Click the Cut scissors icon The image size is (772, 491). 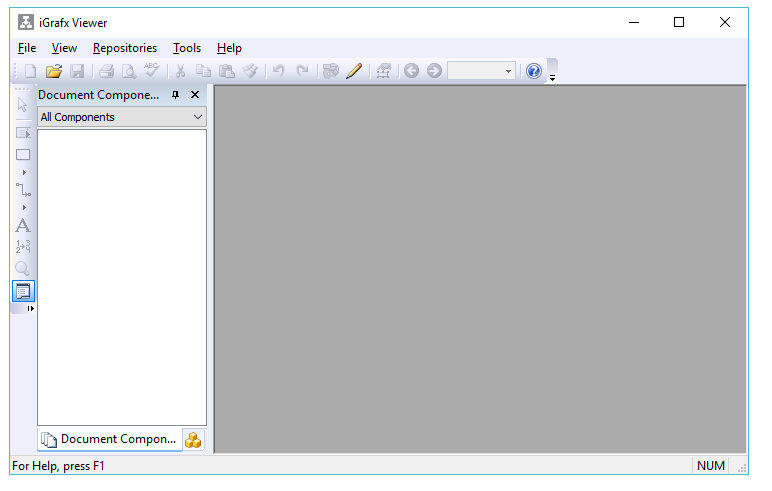tap(180, 71)
